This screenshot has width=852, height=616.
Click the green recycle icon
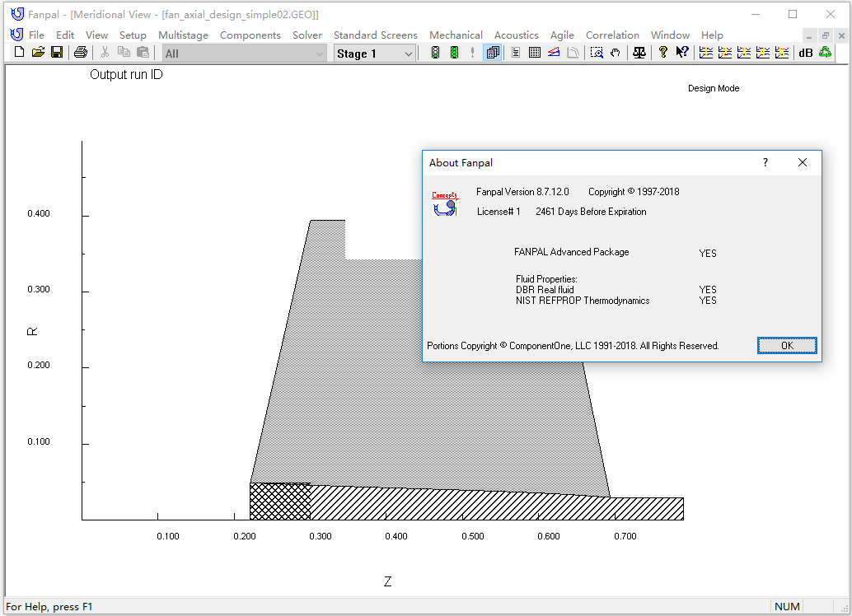826,53
